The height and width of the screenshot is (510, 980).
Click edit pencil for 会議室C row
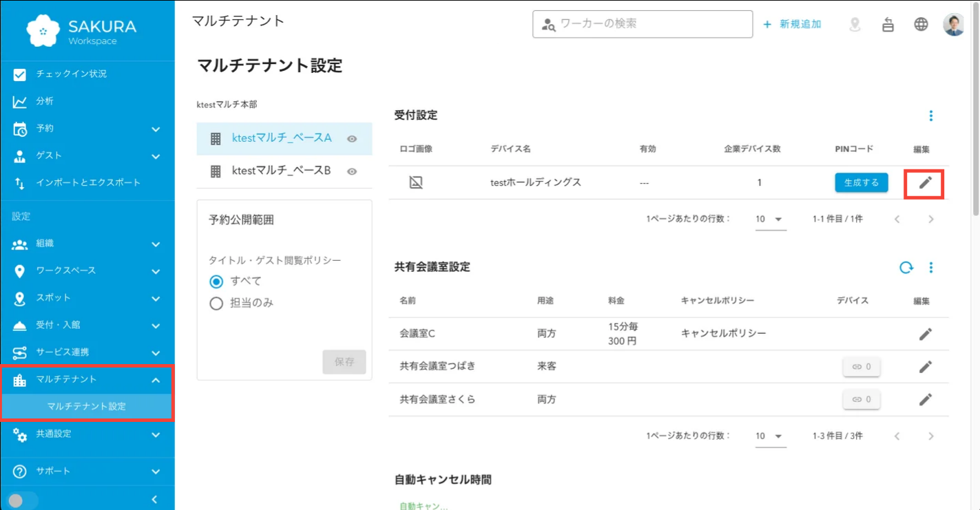(x=926, y=334)
